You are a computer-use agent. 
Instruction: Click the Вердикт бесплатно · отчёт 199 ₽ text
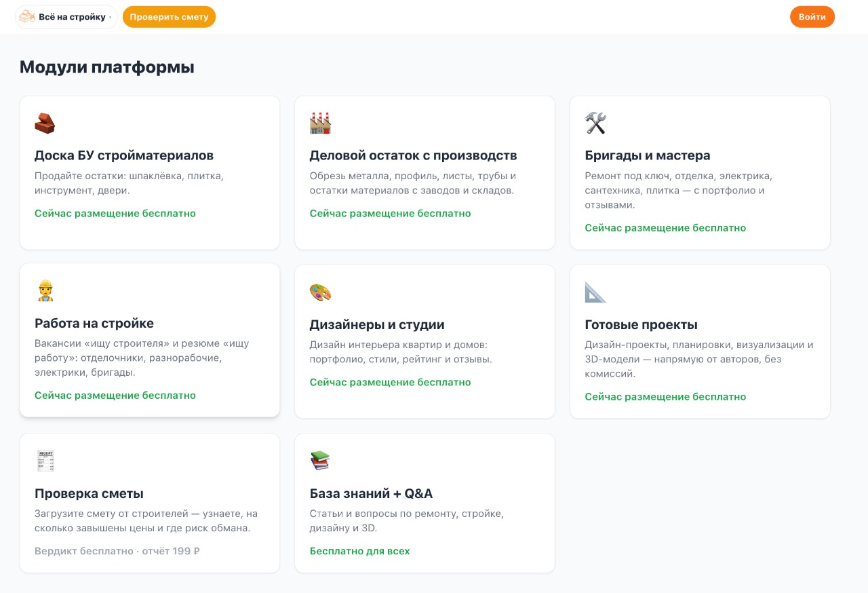point(117,551)
